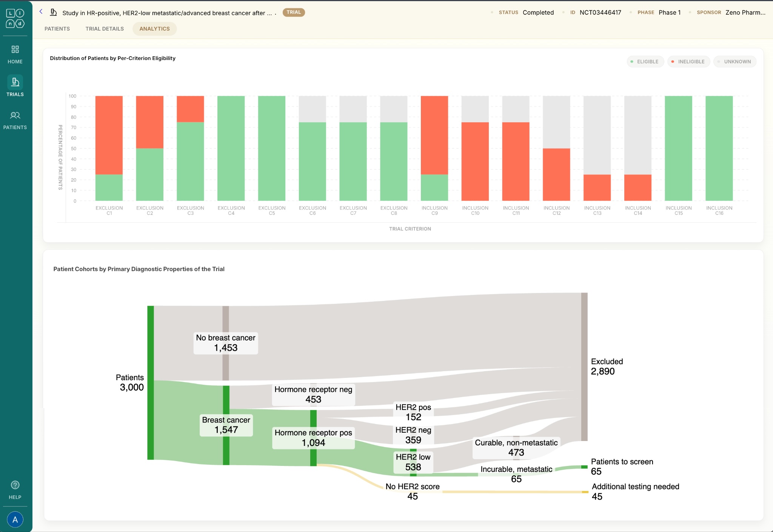Viewport: 773px width, 532px height.
Task: Toggle the INELIGIBLE legend filter
Action: pyautogui.click(x=688, y=61)
